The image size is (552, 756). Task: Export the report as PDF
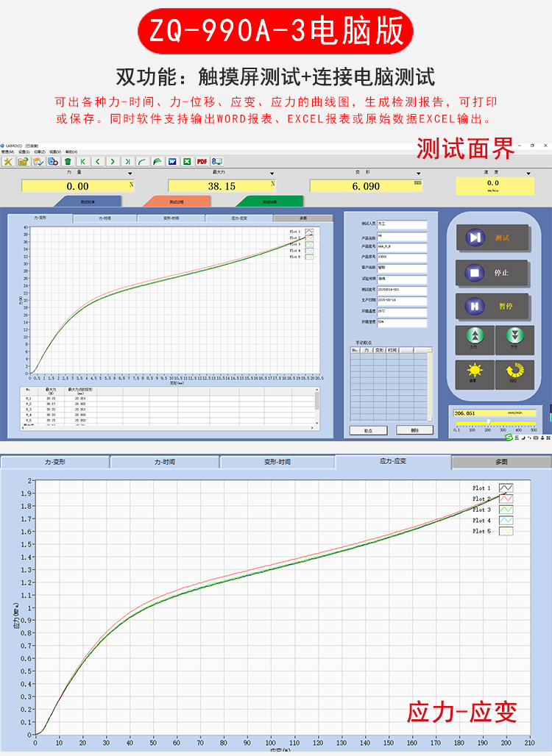(x=202, y=161)
